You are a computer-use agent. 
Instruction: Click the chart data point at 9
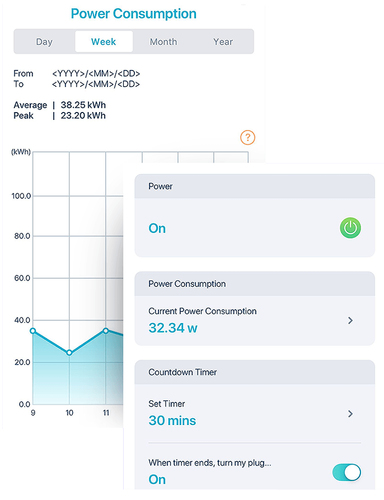[33, 331]
